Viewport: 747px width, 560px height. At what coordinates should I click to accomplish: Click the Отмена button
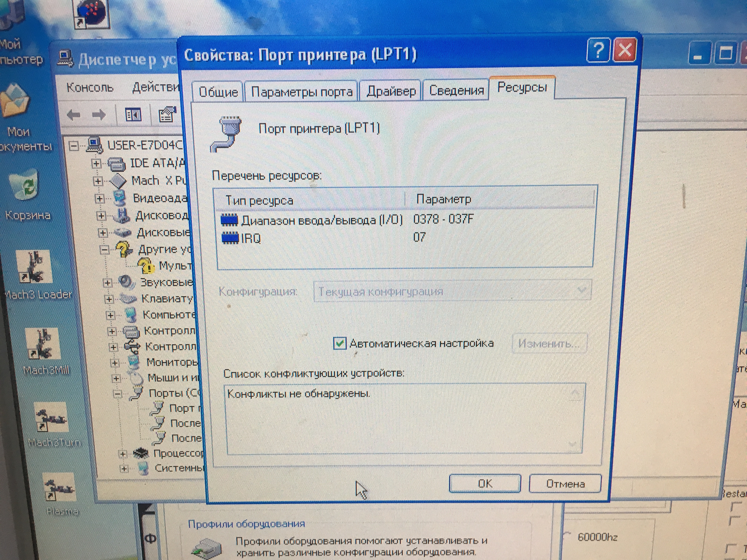coord(565,484)
